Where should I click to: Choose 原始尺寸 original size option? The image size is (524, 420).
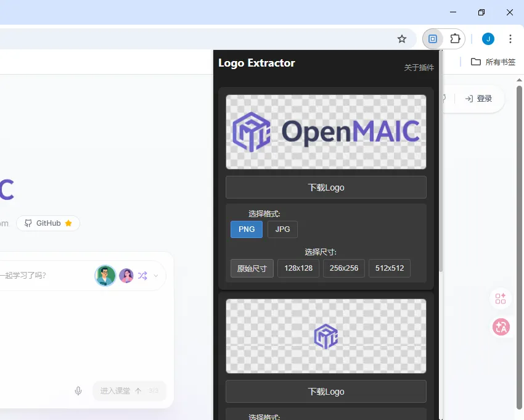(252, 268)
